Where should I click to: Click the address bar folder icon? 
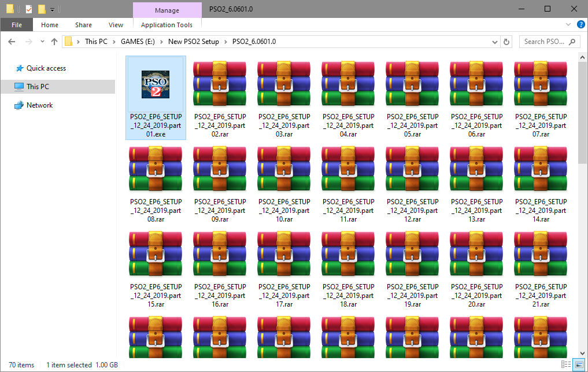(x=68, y=42)
